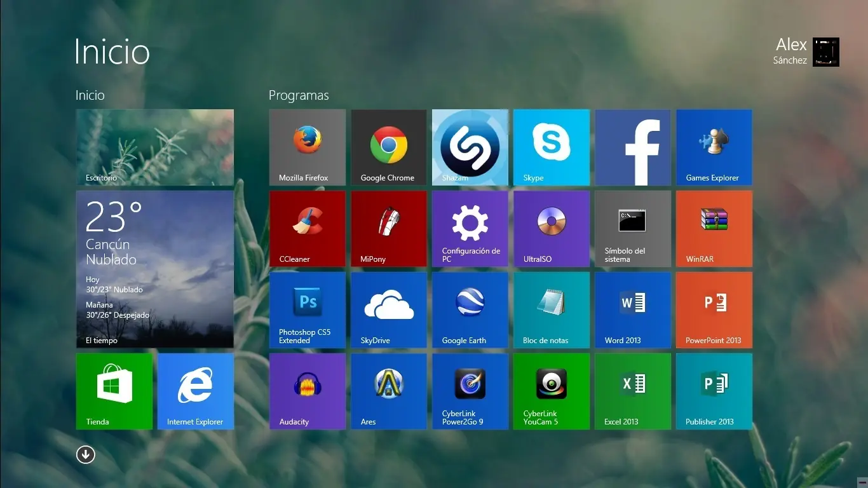This screenshot has height=488, width=868.
Task: Open the Tienda store tile
Action: (114, 391)
